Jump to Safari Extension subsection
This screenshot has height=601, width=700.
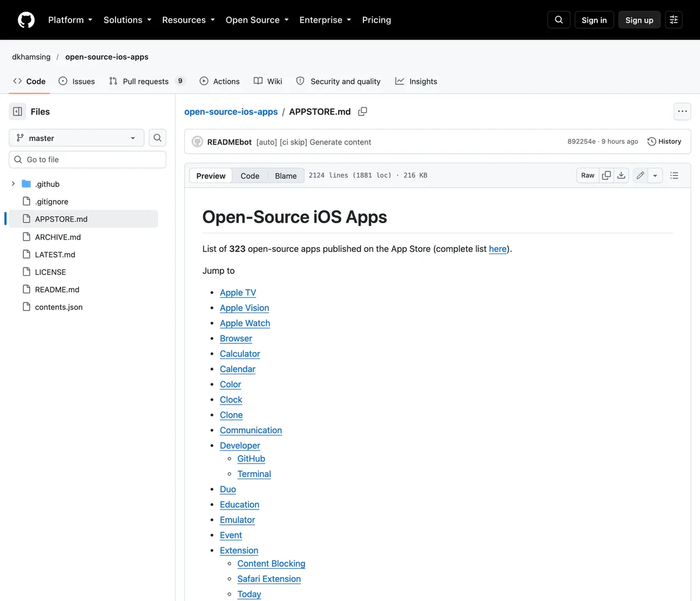[269, 579]
